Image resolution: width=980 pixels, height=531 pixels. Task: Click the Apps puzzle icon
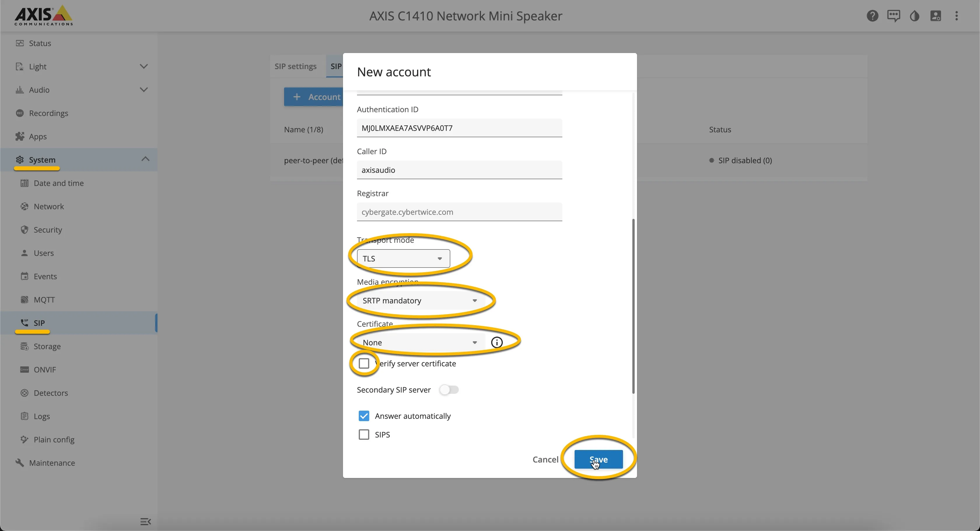coord(20,136)
